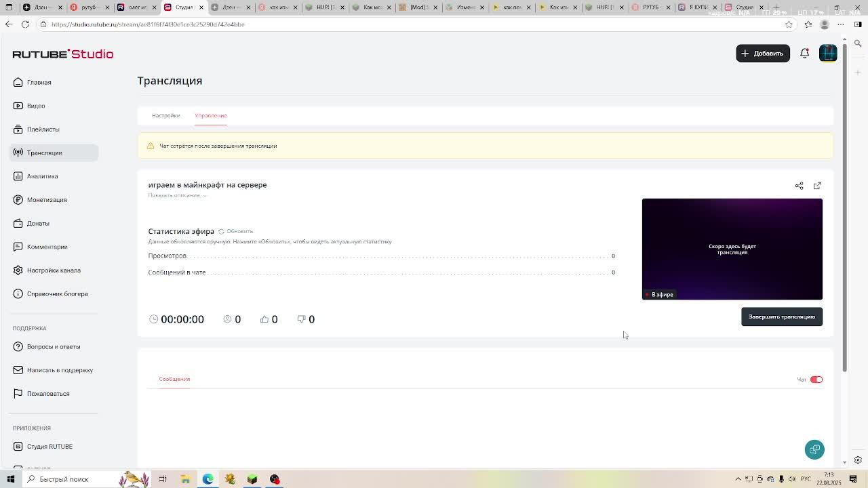Select the Управление tab
Viewport: 868px width, 488px height.
tap(211, 115)
